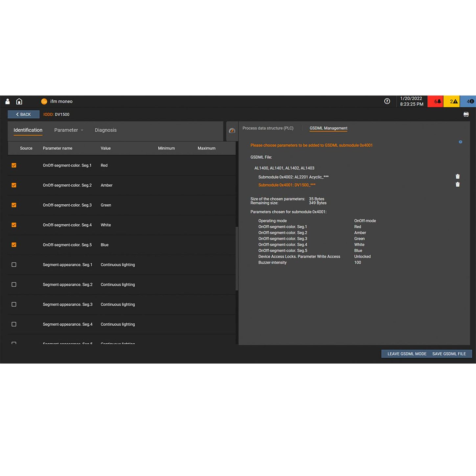Open Process data structure (PLC) tab

coord(268,128)
